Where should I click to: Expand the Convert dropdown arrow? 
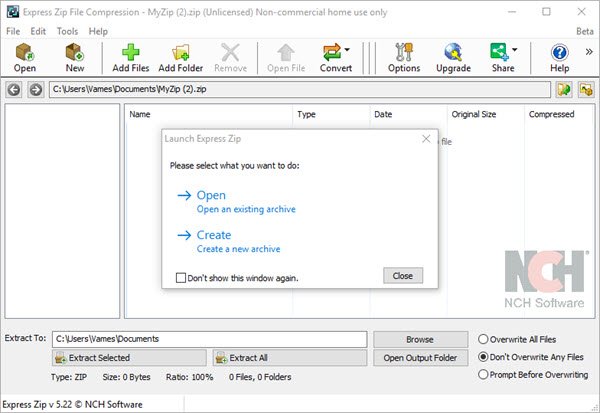347,49
